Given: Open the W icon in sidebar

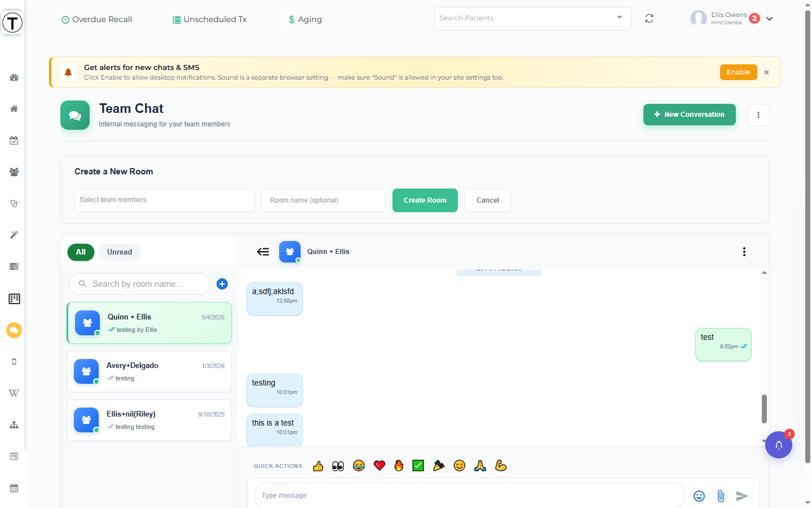Looking at the screenshot, I should point(14,393).
